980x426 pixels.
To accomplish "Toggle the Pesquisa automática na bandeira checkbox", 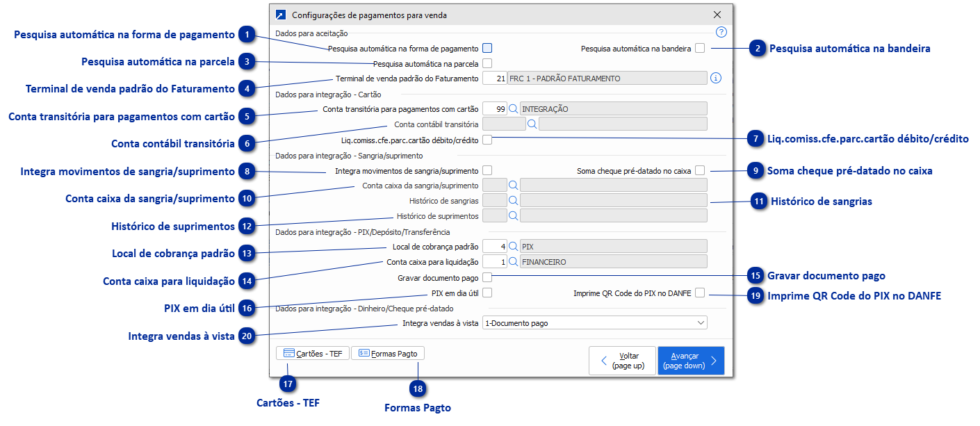I will 700,49.
